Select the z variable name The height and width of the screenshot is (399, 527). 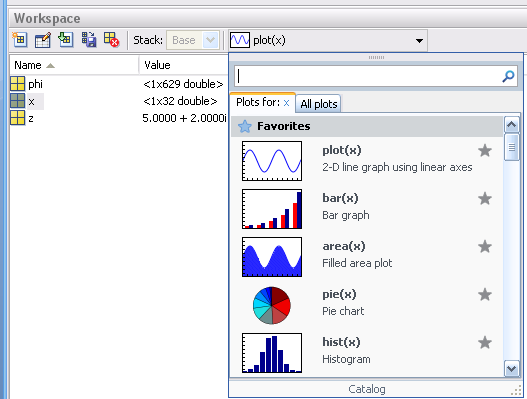(x=31, y=118)
